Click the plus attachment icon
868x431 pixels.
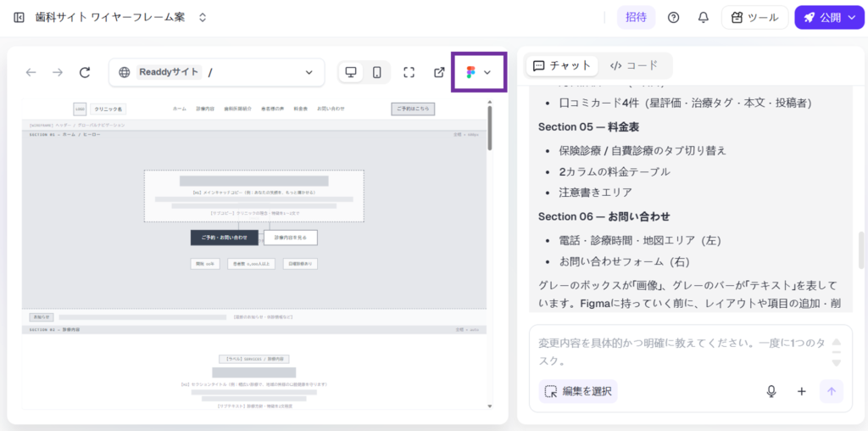(x=801, y=391)
